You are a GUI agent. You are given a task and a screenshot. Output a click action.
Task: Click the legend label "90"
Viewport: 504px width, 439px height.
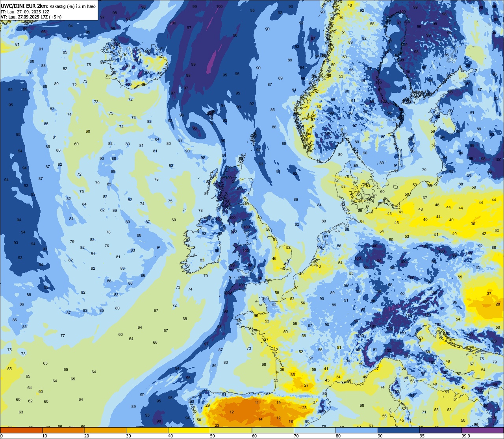(x=380, y=436)
